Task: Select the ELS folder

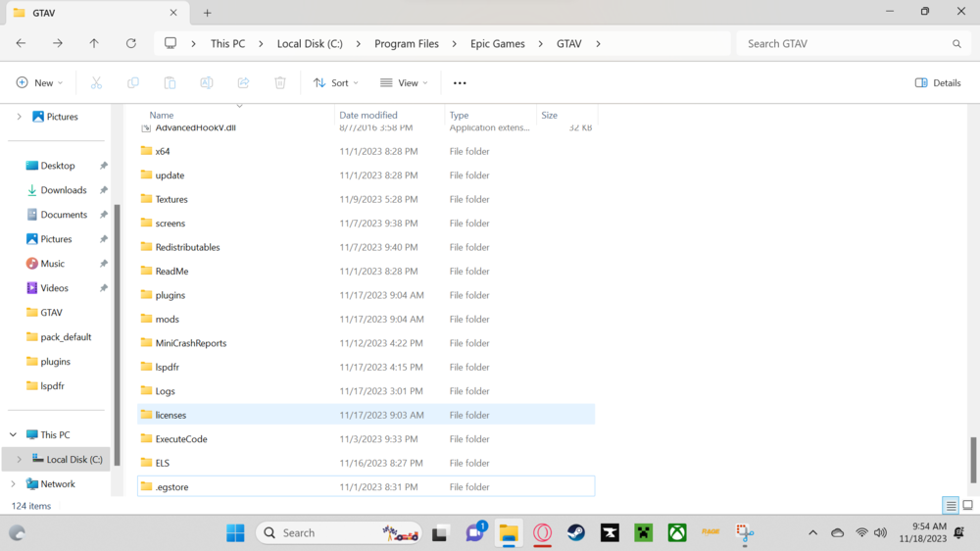Action: coord(367,463)
